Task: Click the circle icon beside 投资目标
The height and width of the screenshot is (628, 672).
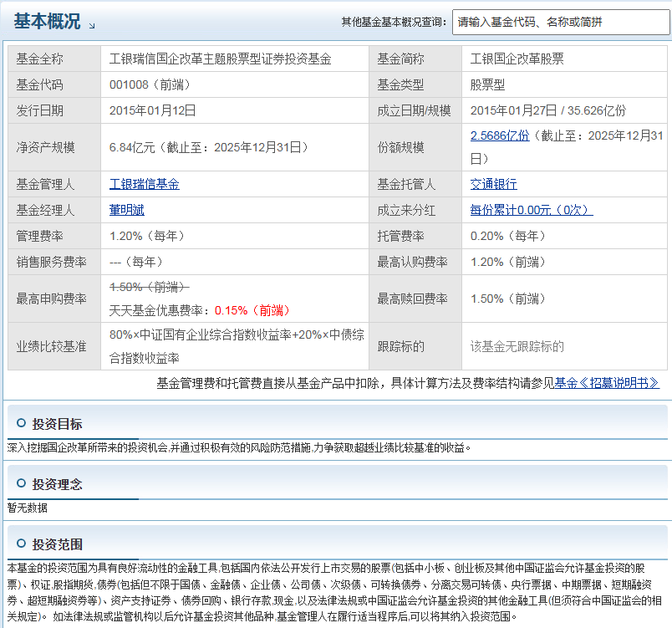Action: click(x=21, y=423)
